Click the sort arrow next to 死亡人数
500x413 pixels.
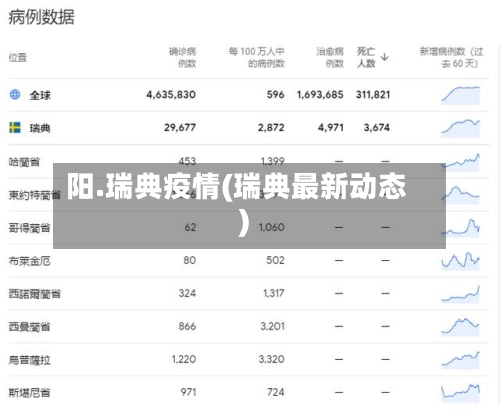(384, 57)
